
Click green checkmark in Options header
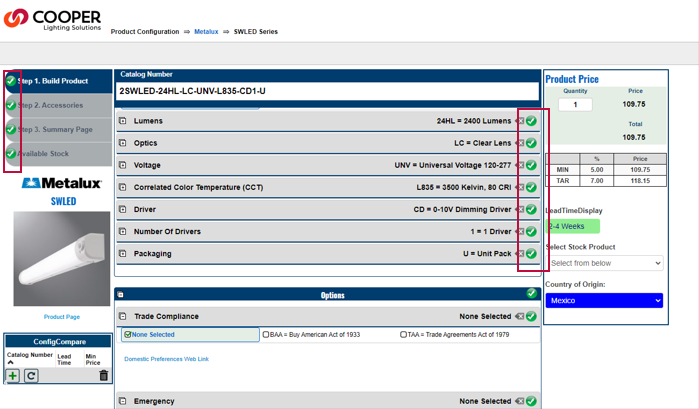(531, 293)
